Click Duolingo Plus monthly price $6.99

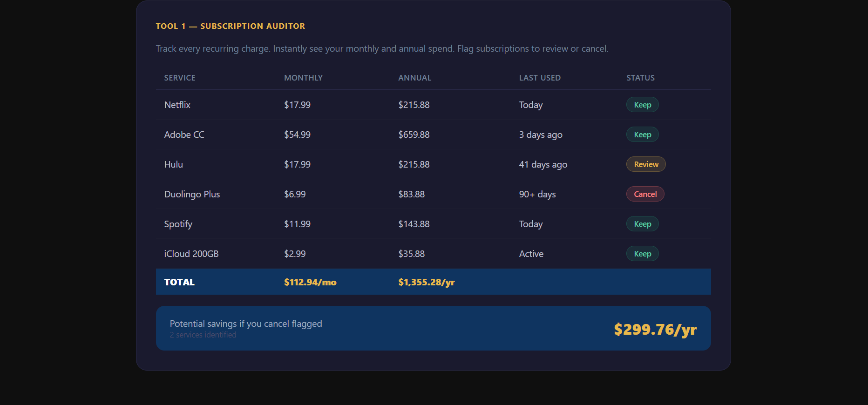click(295, 194)
